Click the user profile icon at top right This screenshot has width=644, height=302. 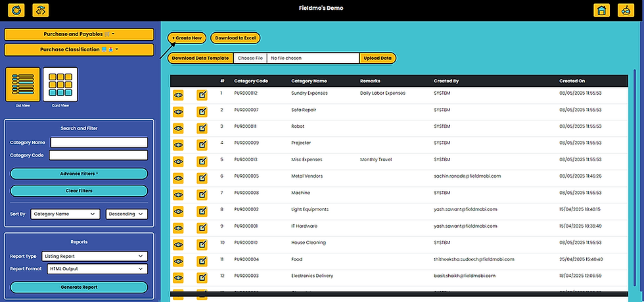pos(626,11)
